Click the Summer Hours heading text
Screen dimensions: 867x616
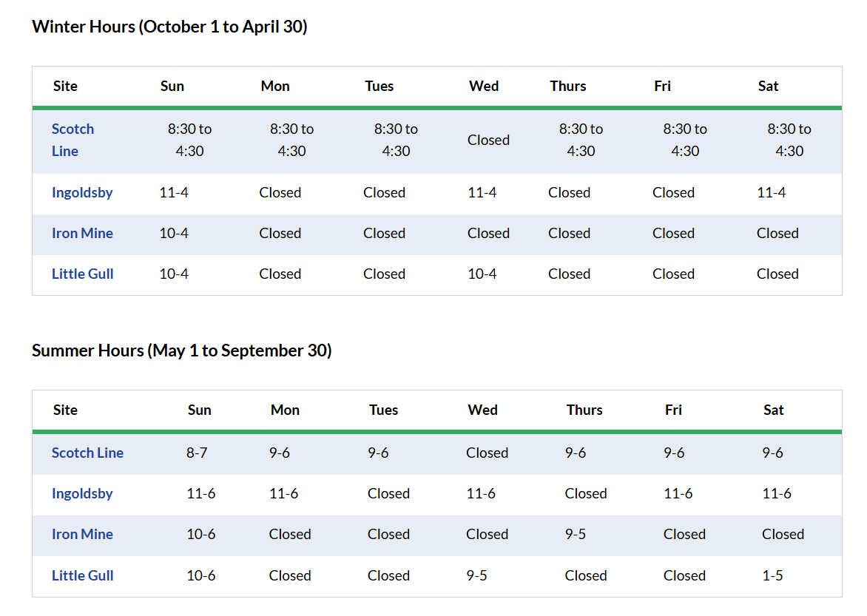(181, 351)
